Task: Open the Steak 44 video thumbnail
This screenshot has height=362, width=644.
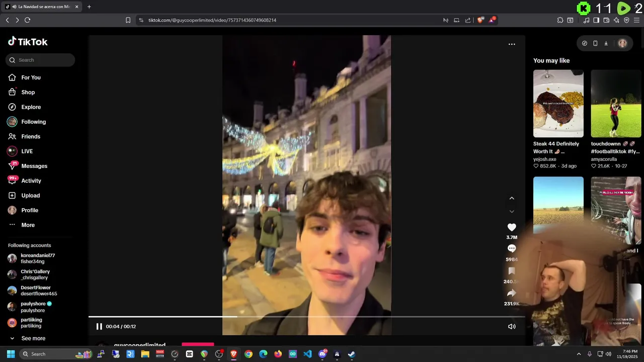Action: pyautogui.click(x=558, y=104)
